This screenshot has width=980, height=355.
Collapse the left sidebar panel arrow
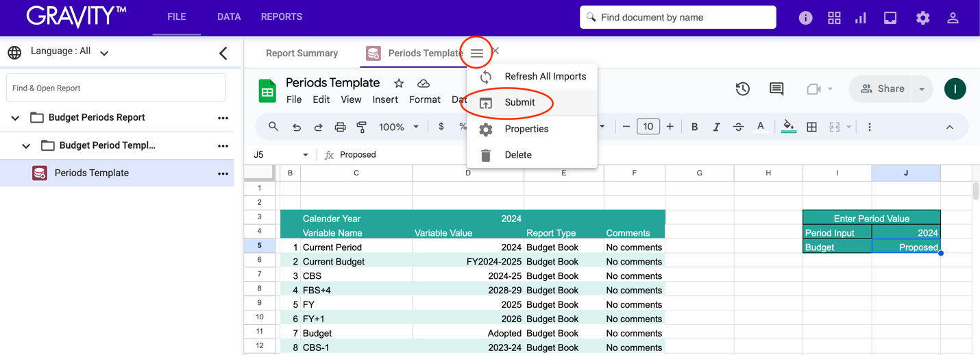pyautogui.click(x=223, y=53)
